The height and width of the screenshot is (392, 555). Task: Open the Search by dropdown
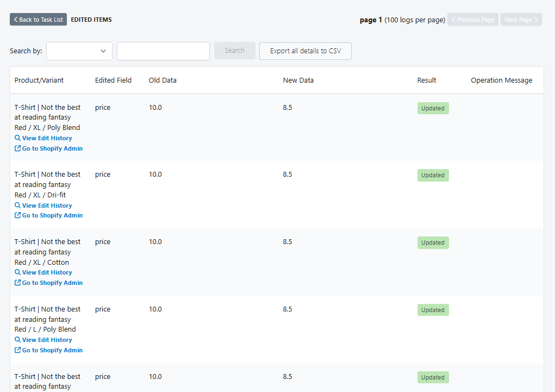coord(79,51)
